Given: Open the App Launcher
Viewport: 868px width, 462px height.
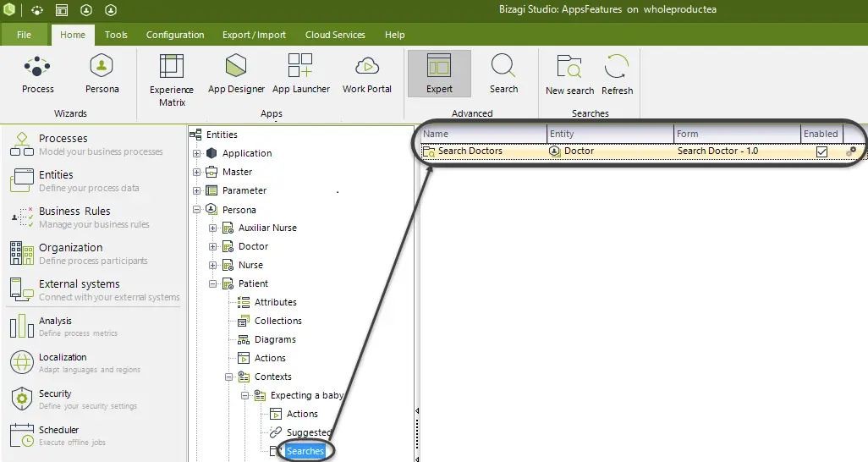Looking at the screenshot, I should [300, 74].
